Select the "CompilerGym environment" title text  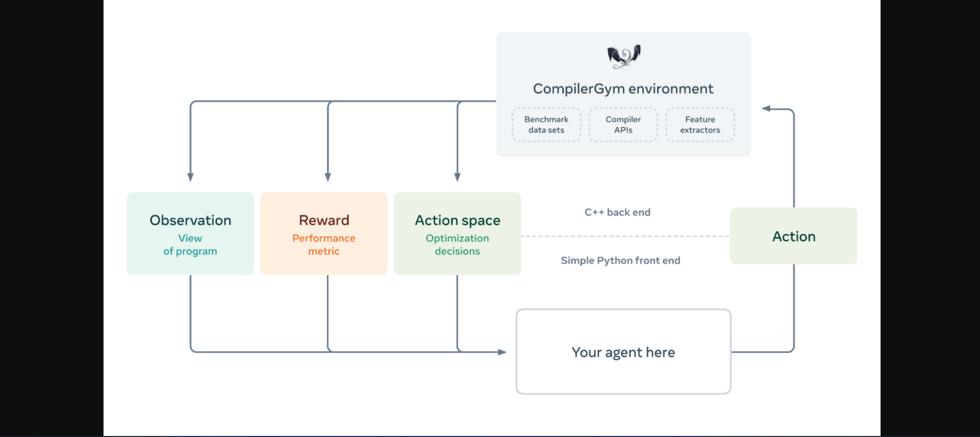623,89
